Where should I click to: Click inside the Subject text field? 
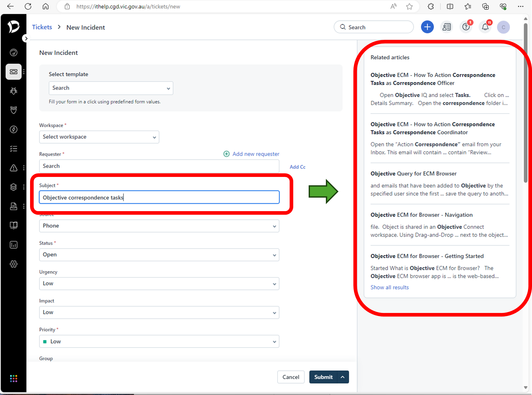(159, 197)
